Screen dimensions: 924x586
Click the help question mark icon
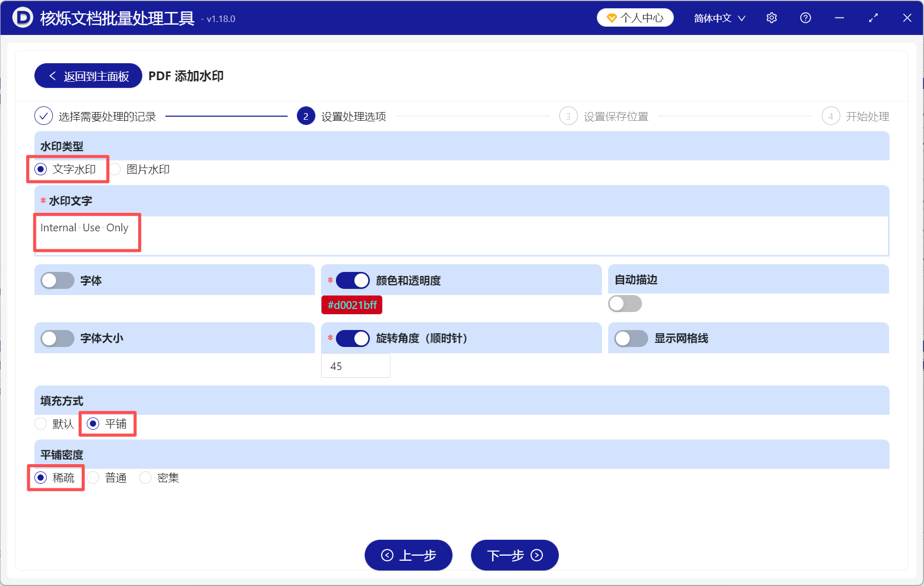pos(805,17)
